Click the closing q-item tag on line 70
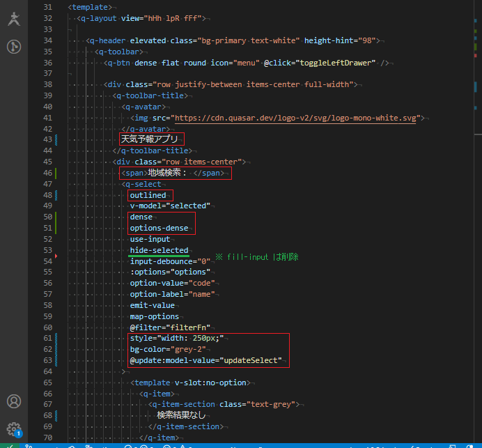The height and width of the screenshot is (448, 482). (x=159, y=438)
